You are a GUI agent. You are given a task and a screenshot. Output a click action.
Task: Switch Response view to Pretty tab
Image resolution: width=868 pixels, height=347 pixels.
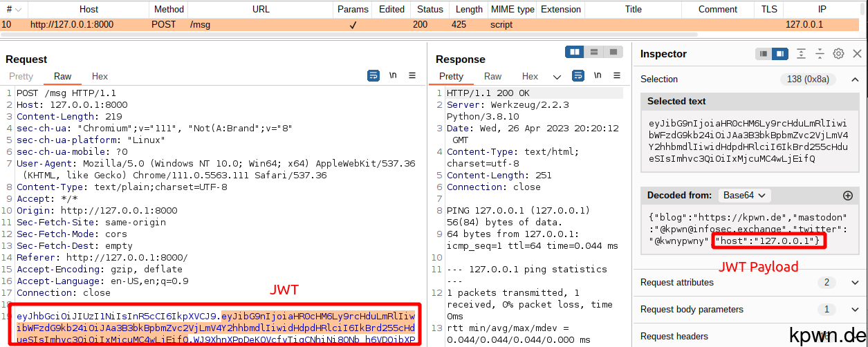pyautogui.click(x=451, y=77)
